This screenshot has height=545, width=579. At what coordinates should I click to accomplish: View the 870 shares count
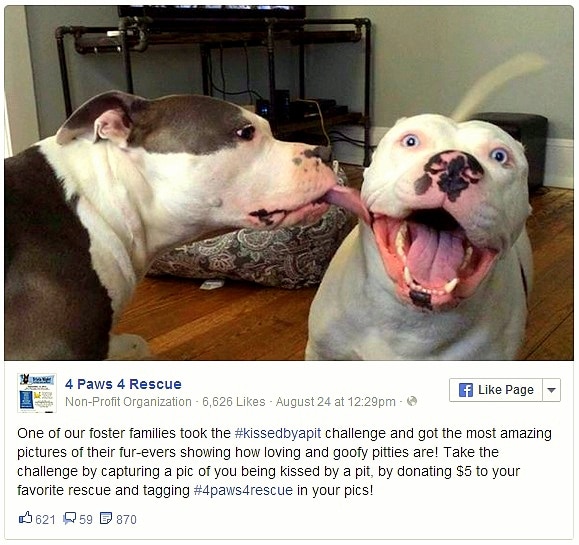point(126,520)
